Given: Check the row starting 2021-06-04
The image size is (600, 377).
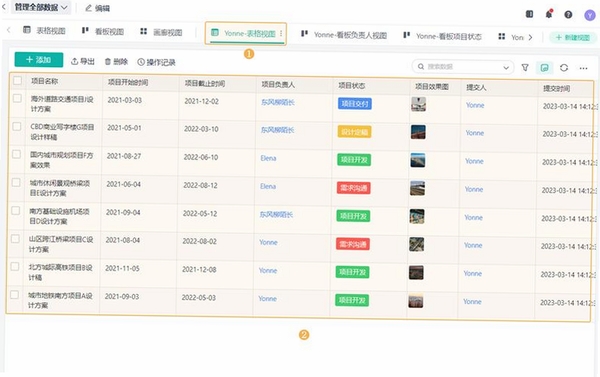Looking at the screenshot, I should (16, 183).
